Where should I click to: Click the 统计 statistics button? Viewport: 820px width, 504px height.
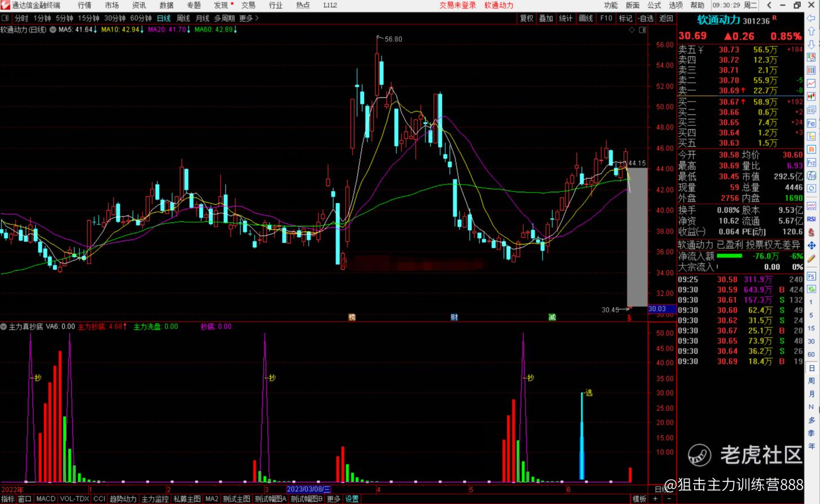click(x=565, y=18)
